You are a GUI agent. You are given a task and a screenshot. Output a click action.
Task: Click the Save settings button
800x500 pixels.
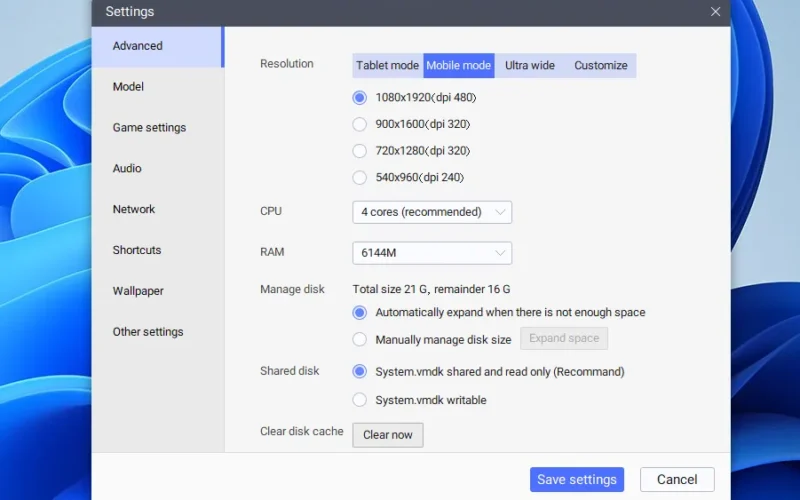577,480
